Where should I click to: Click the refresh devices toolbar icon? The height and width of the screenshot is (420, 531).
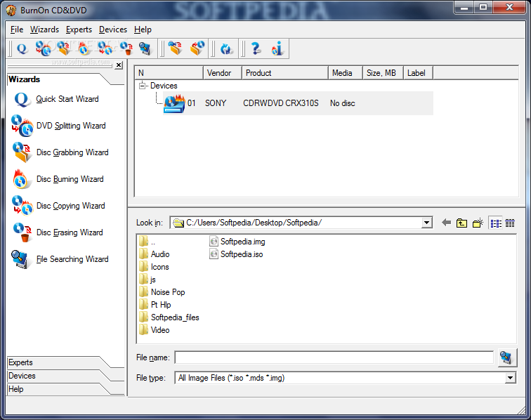(x=226, y=48)
